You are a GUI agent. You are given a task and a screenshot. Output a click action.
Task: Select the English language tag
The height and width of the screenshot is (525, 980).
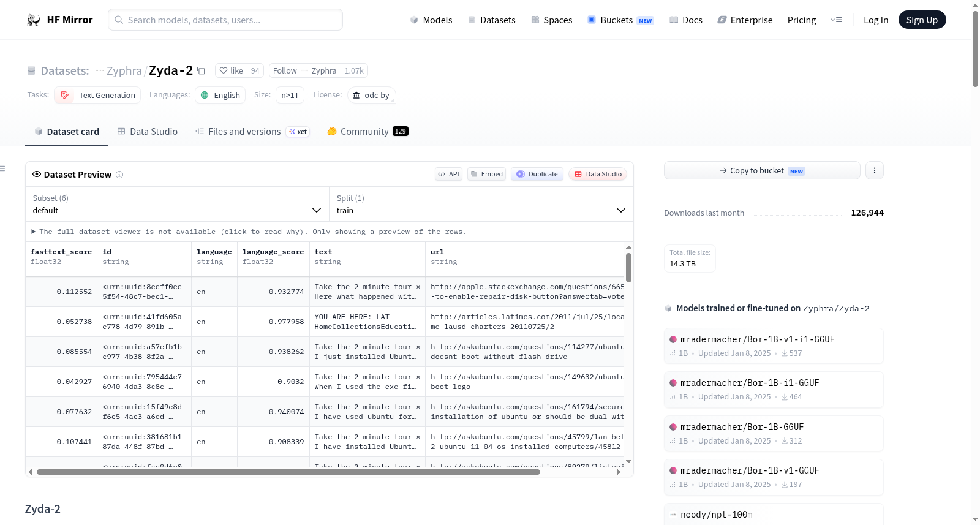(x=221, y=95)
